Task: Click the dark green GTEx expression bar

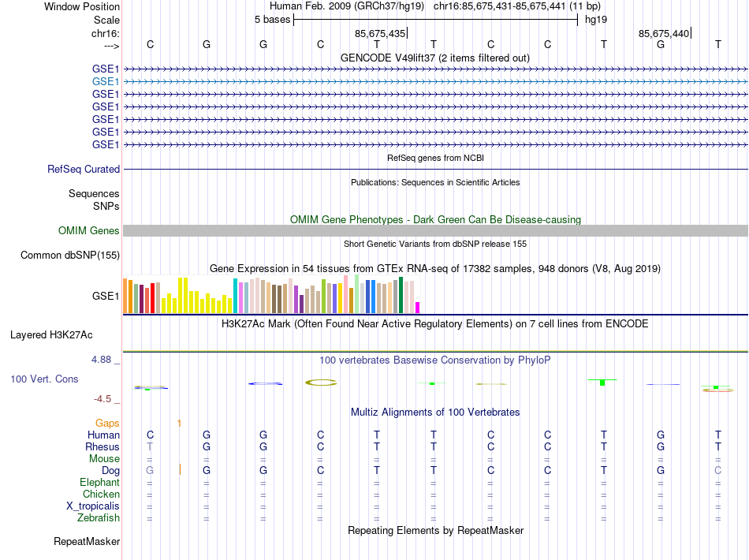Action: tap(401, 295)
